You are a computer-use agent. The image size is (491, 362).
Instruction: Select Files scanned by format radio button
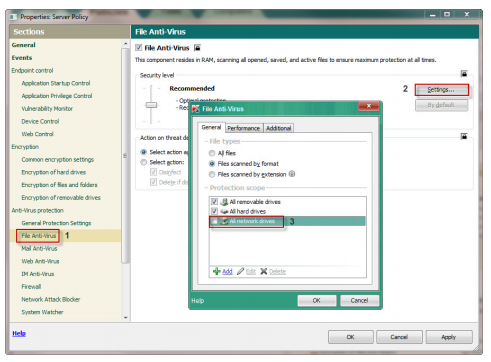(x=212, y=164)
